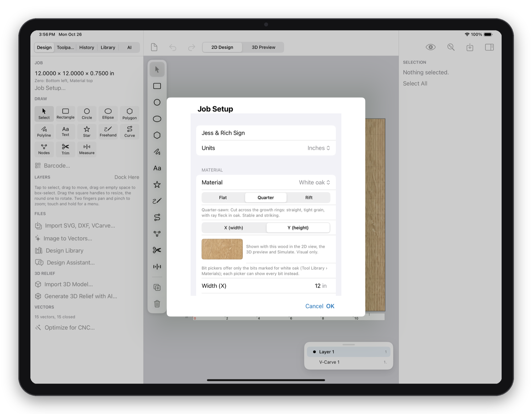Open the Design tab
This screenshot has height=414, width=532.
pos(44,48)
